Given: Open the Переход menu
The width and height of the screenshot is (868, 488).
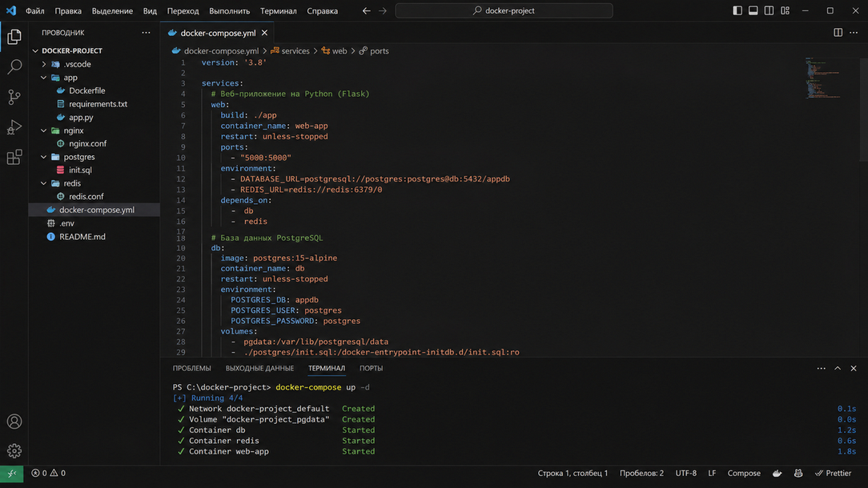Looking at the screenshot, I should click(x=183, y=11).
